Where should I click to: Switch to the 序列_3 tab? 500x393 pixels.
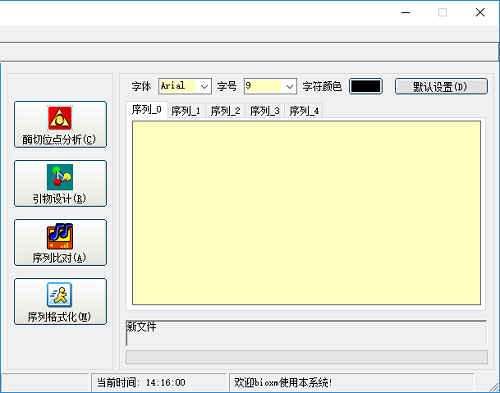(265, 111)
